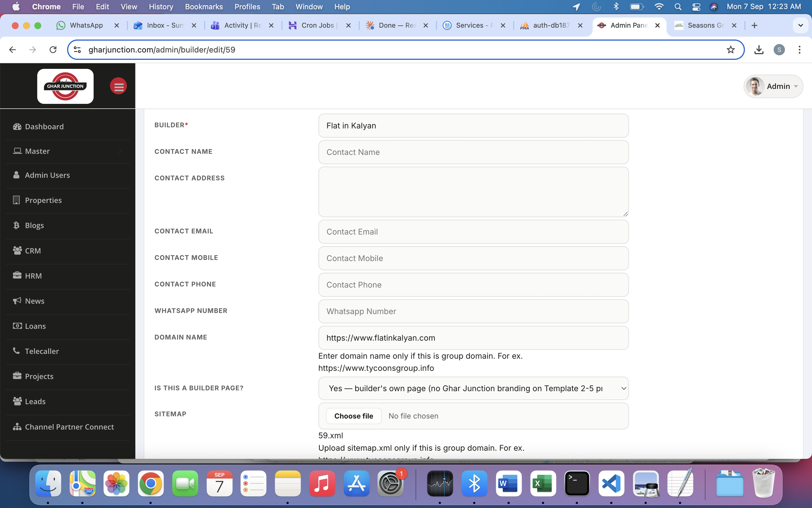
Task: Open the Chrome three-dot menu
Action: click(x=800, y=50)
